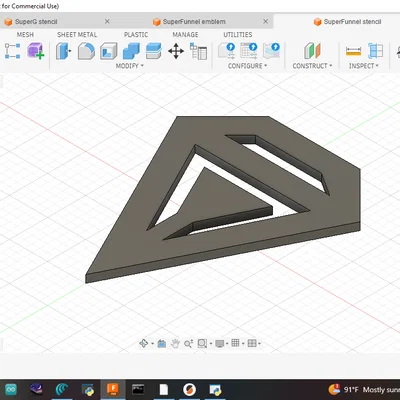Viewport: 400px width, 400px height.
Task: Select the Shell tool
Action: pos(109,51)
